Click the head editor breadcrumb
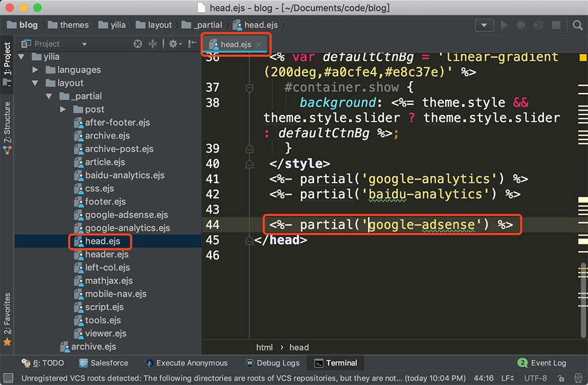 coord(299,347)
